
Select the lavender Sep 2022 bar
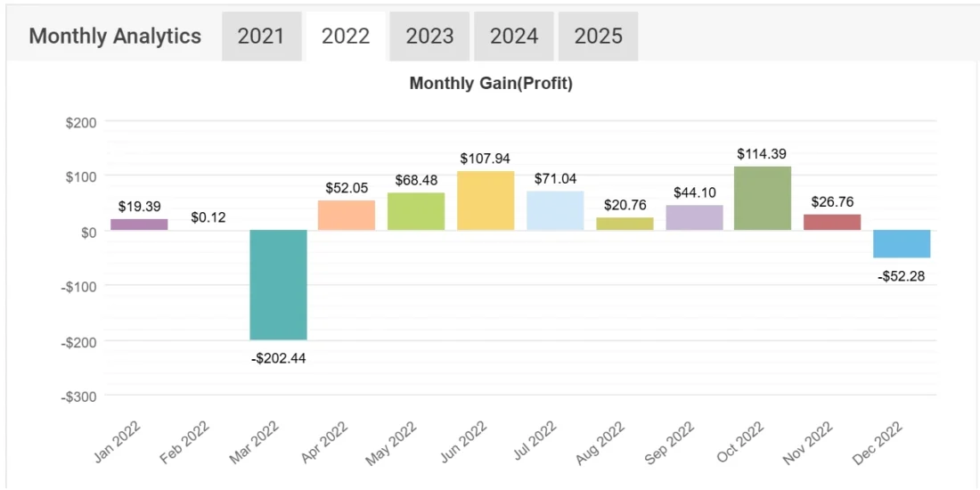click(694, 217)
